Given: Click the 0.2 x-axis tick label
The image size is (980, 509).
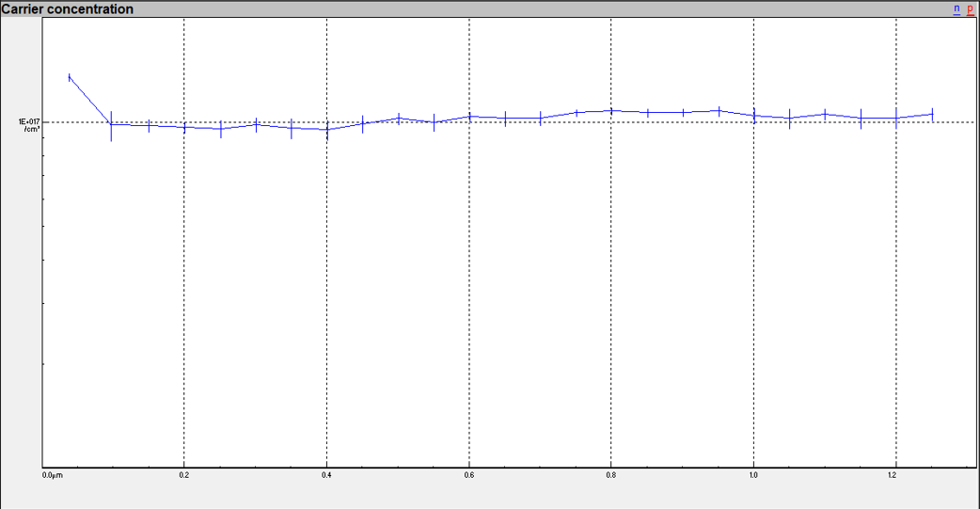Looking at the screenshot, I should point(184,476).
